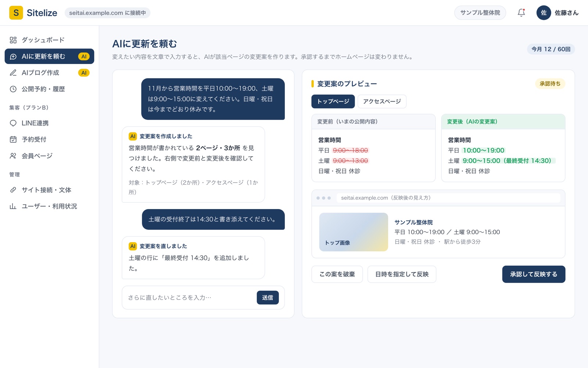This screenshot has height=368, width=588.
Task: Click 日時を指定して反映 button
Action: pyautogui.click(x=402, y=274)
